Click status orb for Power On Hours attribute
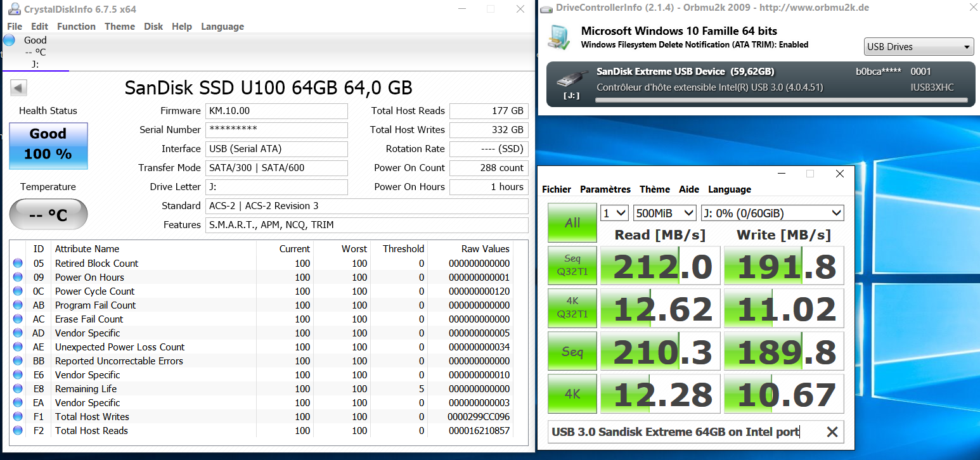The height and width of the screenshot is (460, 980). coord(18,277)
